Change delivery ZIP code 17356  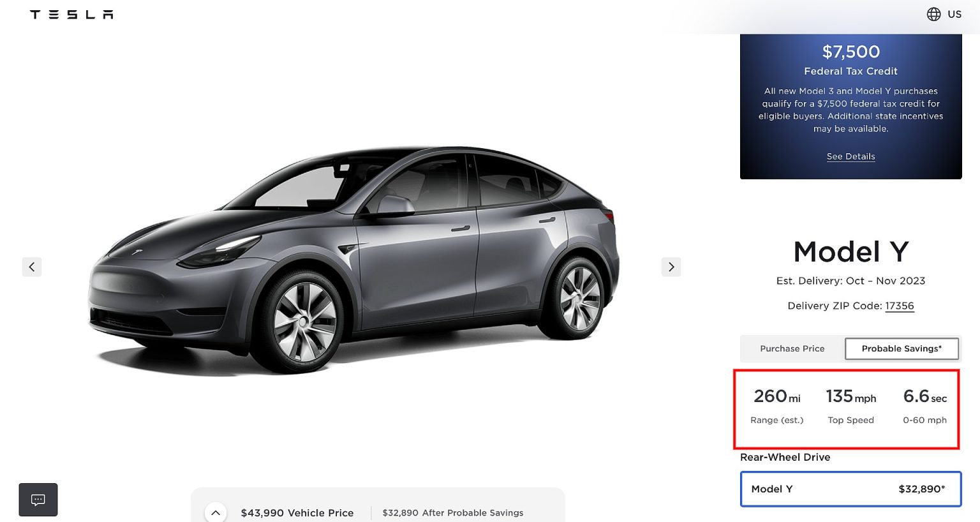[900, 306]
